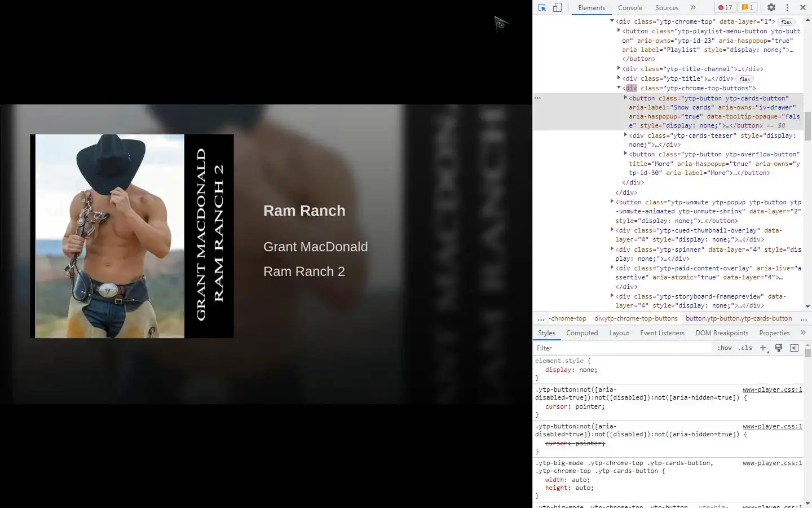Open the Layout tab
Screen dimensions: 812x508
pos(619,333)
